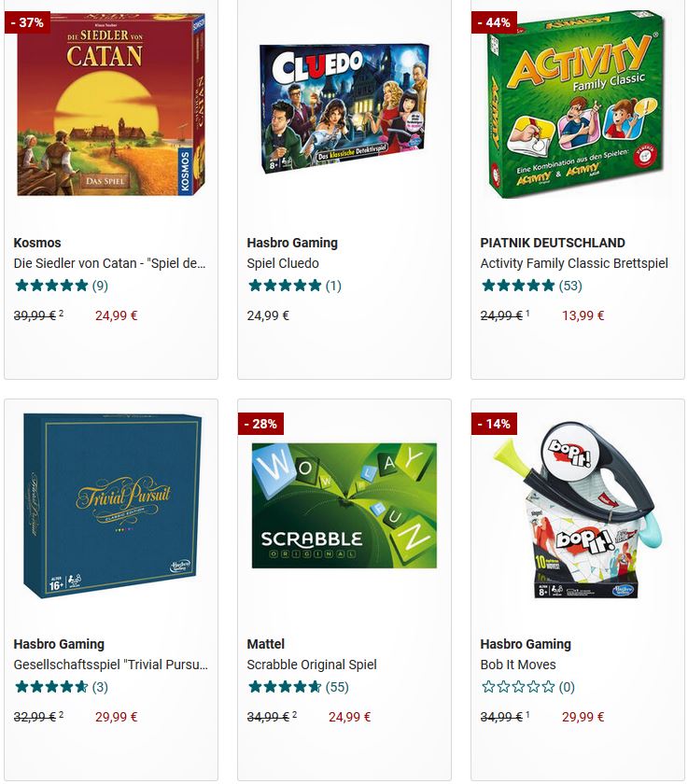This screenshot has width=688, height=784.
Task: Open the 'Scrabble Original Spiel' title link
Action: point(312,665)
